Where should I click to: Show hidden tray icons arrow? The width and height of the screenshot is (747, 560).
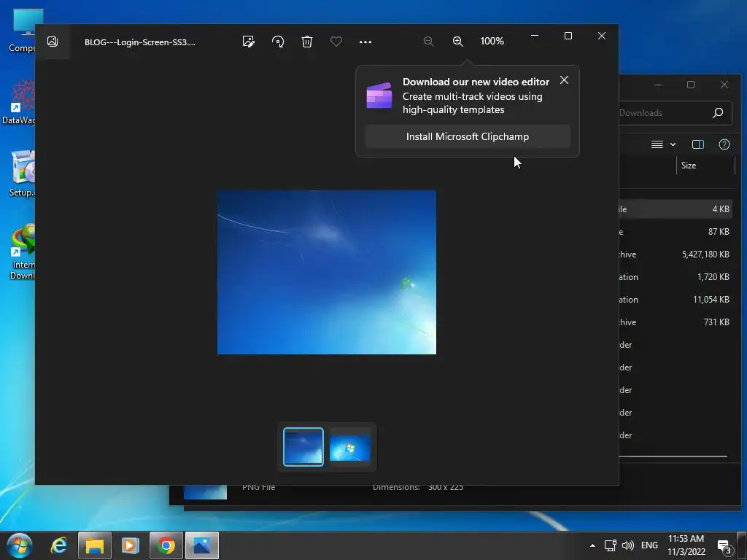pyautogui.click(x=592, y=545)
